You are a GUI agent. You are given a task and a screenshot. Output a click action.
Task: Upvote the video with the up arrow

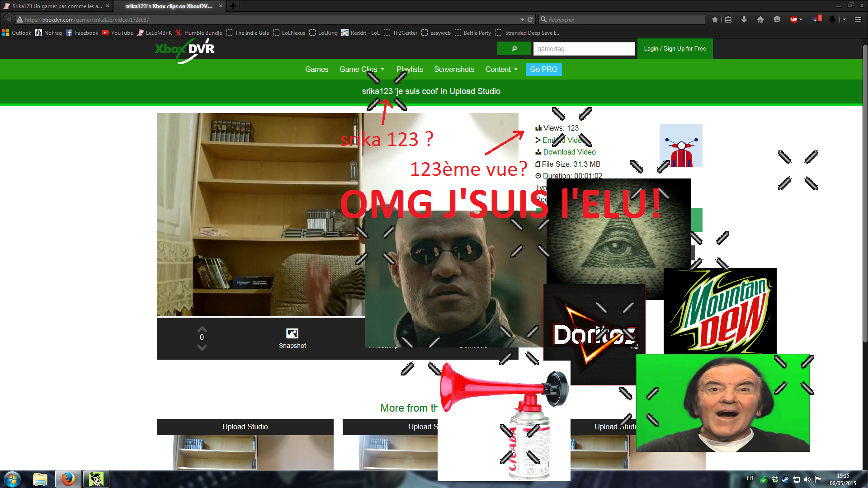click(x=202, y=329)
